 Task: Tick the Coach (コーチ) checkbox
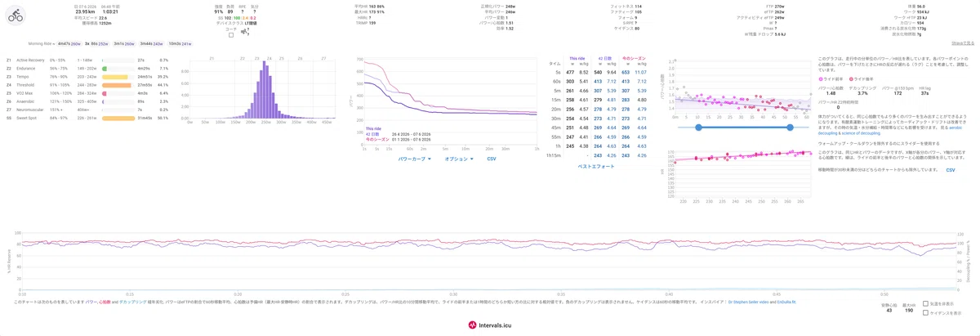click(x=231, y=35)
